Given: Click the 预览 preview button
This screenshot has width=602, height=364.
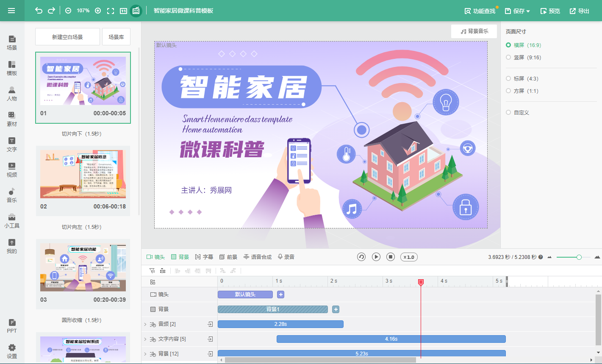Looking at the screenshot, I should pyautogui.click(x=550, y=11).
